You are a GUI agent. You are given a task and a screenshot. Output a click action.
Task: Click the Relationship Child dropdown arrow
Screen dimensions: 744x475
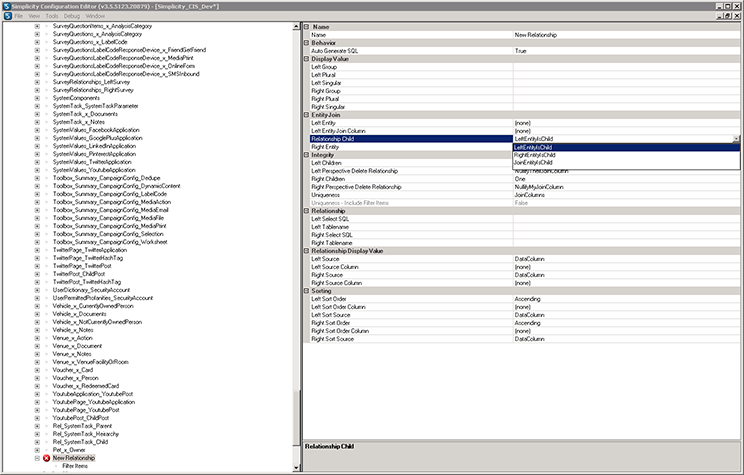point(736,139)
